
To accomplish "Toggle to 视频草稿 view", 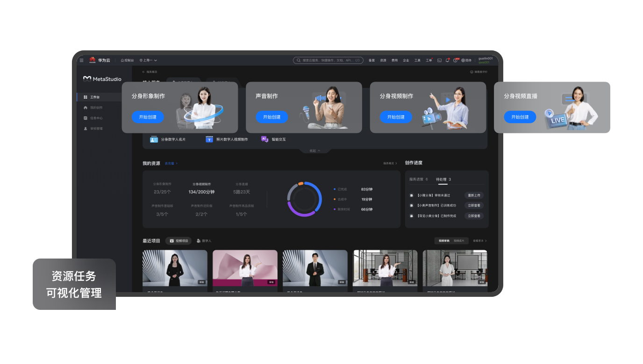I will coord(443,241).
